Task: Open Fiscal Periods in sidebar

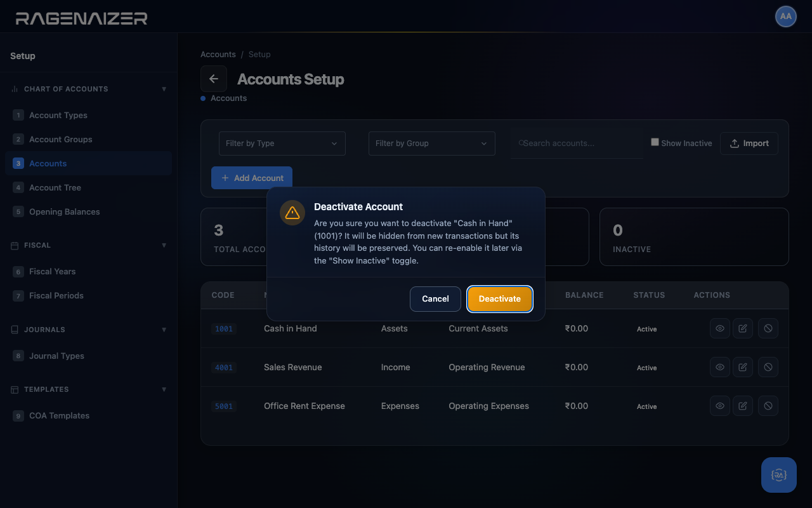Action: click(89, 295)
